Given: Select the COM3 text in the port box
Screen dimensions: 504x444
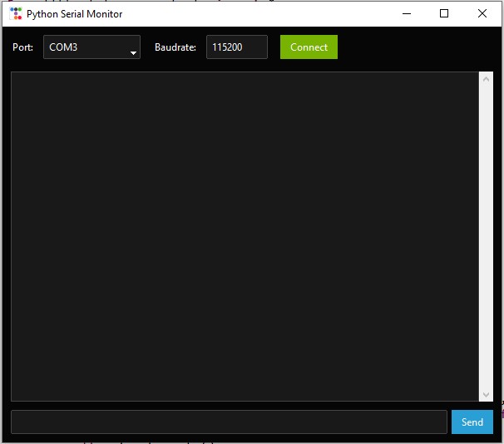Looking at the screenshot, I should click(63, 47).
